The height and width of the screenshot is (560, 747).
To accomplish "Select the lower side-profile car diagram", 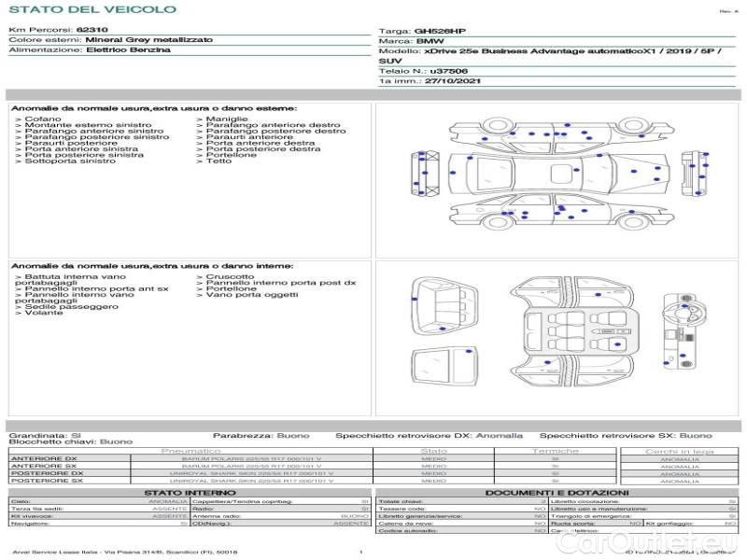I will coord(558,212).
